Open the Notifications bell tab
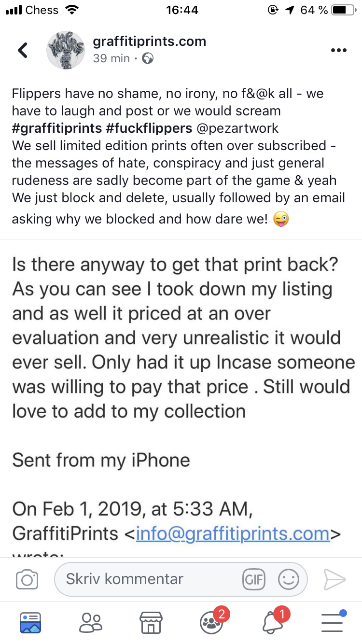The image size is (362, 644). (x=272, y=622)
